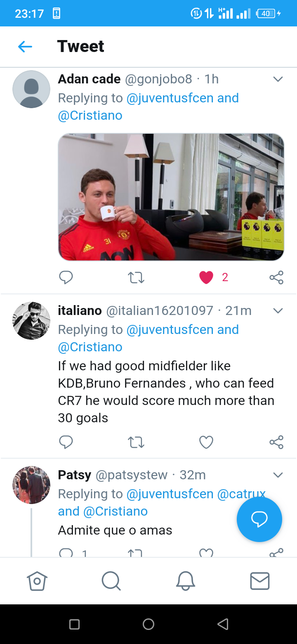Screen dimensions: 297x644
Task: Switch to the Search tab
Action: click(x=111, y=581)
